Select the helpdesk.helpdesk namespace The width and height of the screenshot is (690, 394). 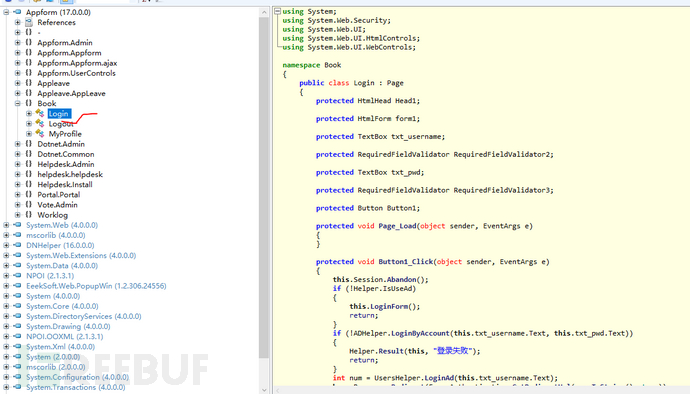70,174
